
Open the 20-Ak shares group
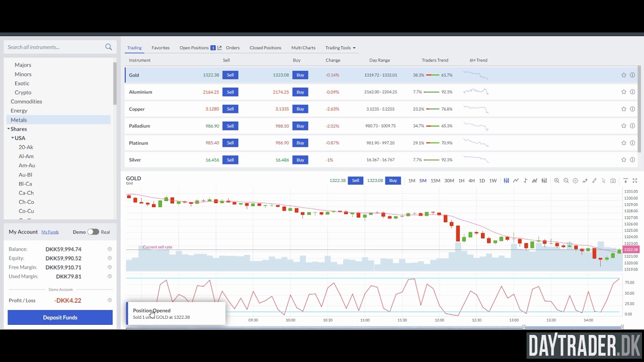click(x=26, y=147)
